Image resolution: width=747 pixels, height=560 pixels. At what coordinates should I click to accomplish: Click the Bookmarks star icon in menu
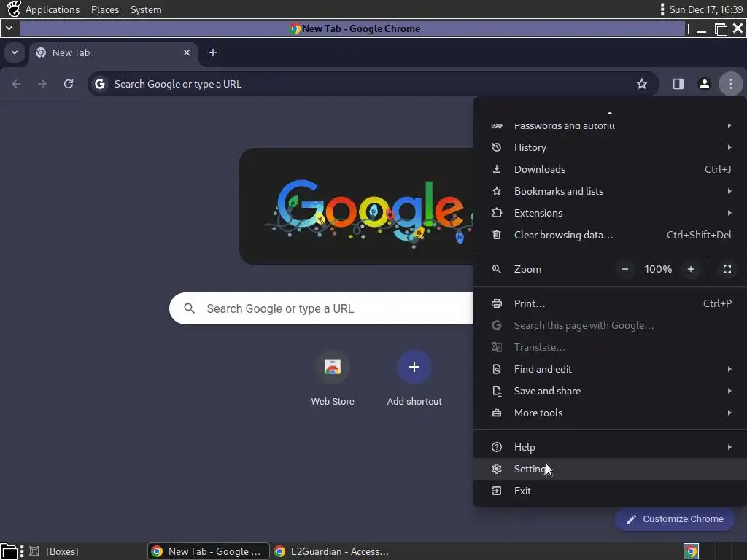click(496, 191)
